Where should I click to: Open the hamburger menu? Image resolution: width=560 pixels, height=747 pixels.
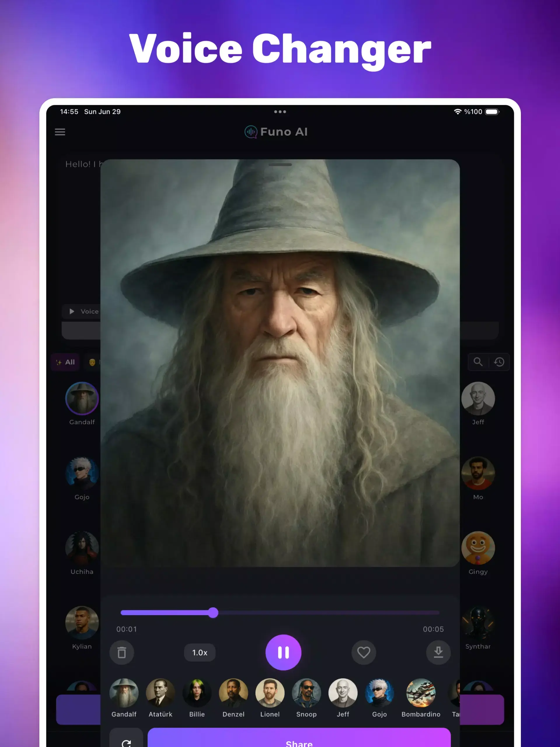coord(60,132)
